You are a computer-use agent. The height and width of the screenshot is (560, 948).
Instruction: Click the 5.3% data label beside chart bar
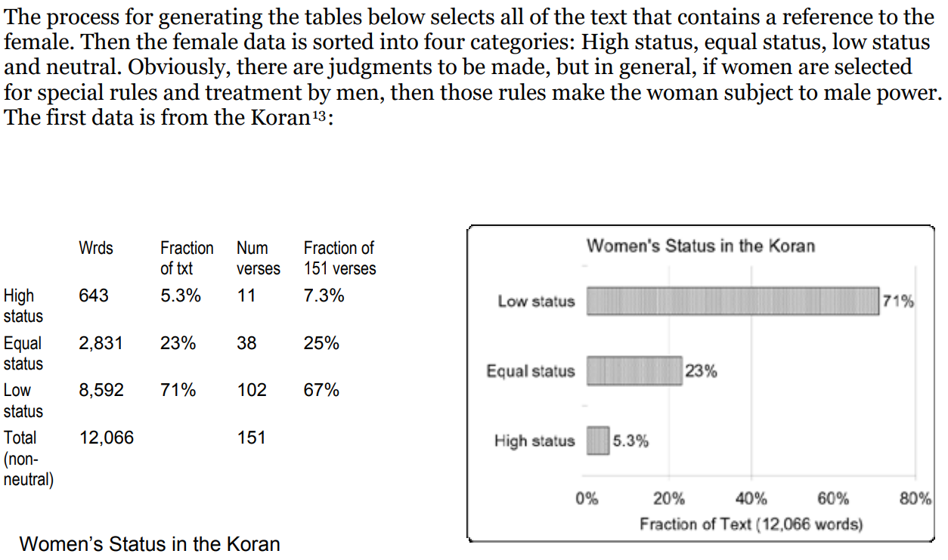[630, 441]
